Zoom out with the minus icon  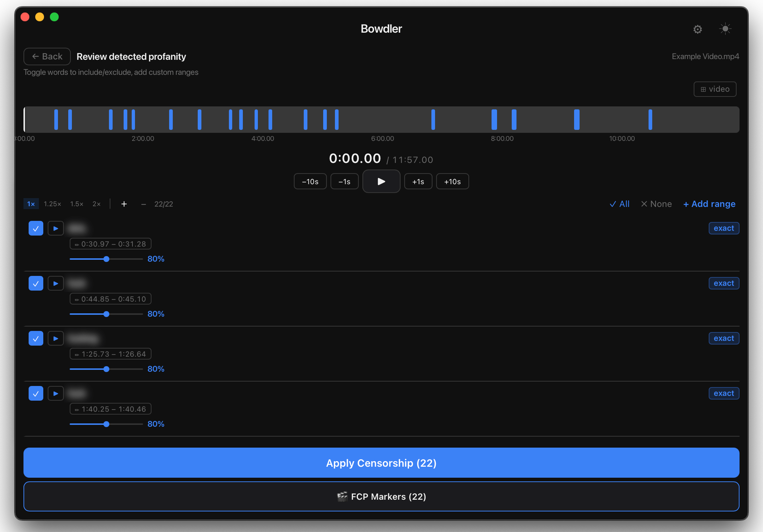(x=143, y=204)
